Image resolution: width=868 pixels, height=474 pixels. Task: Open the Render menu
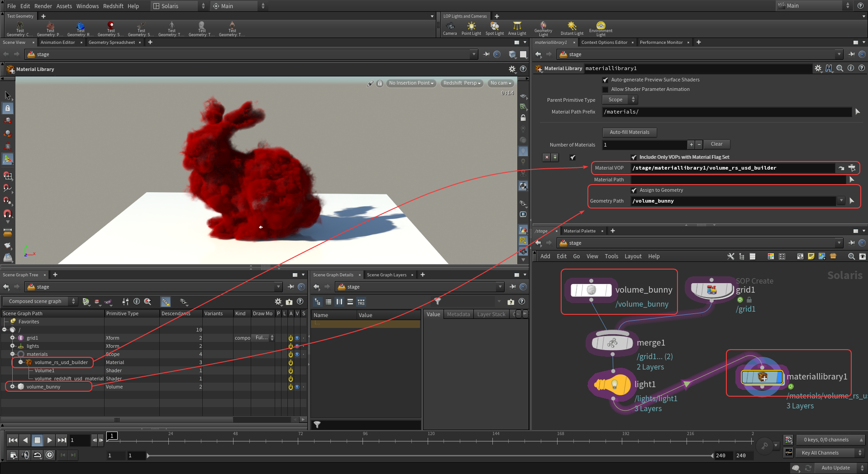(43, 6)
